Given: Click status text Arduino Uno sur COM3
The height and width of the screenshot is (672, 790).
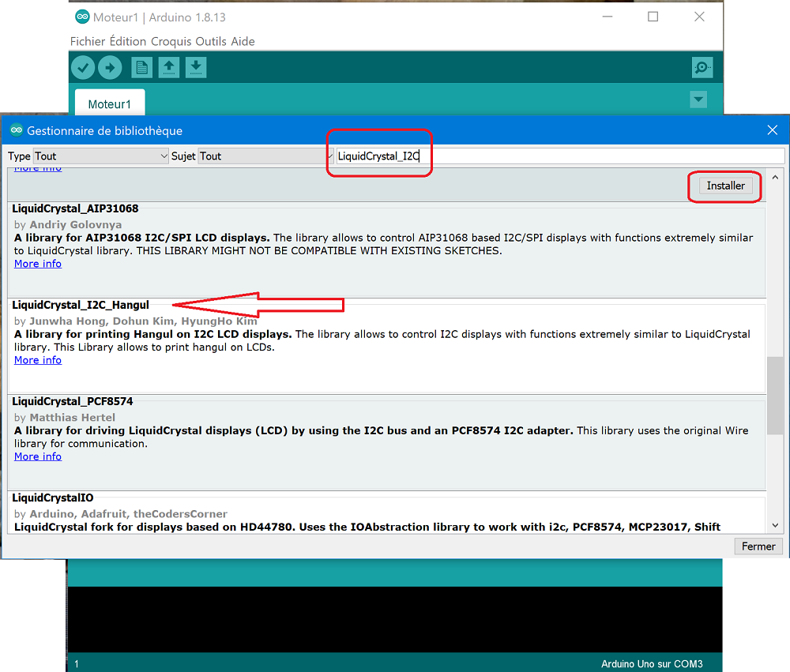Looking at the screenshot, I should (652, 664).
